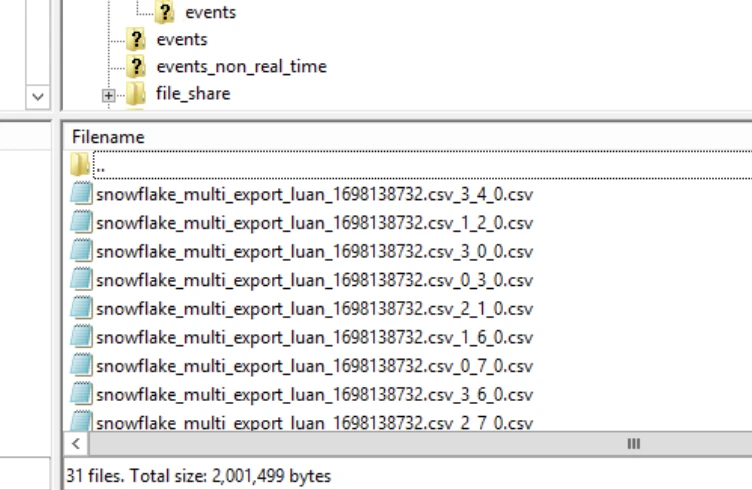The image size is (752, 490).
Task: Select the file_share folder label in the tree
Action: click(x=193, y=94)
